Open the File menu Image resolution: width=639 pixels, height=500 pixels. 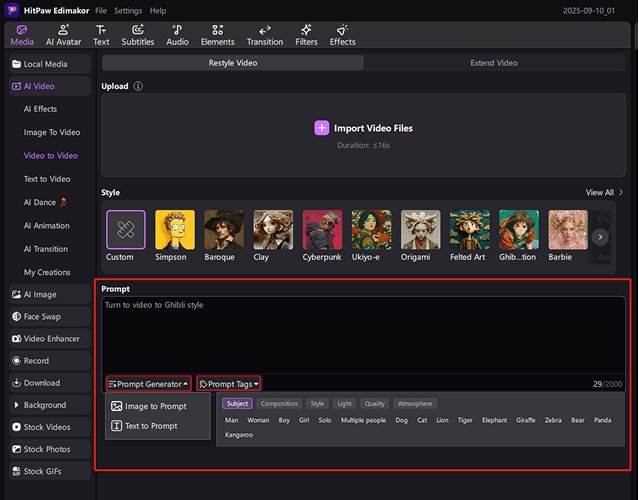pyautogui.click(x=101, y=11)
